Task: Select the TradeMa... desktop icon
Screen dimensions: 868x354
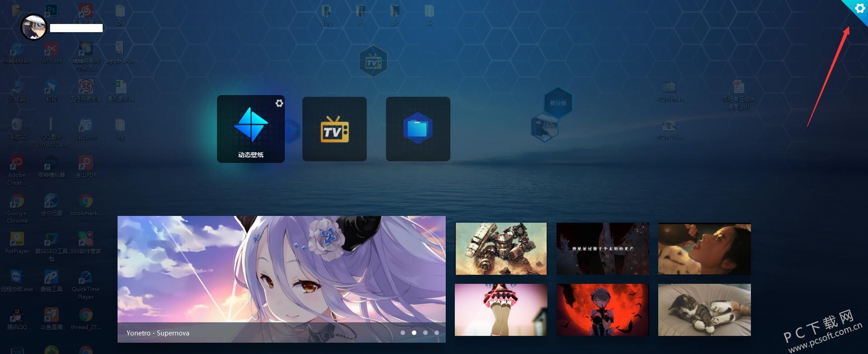Action: [x=17, y=53]
